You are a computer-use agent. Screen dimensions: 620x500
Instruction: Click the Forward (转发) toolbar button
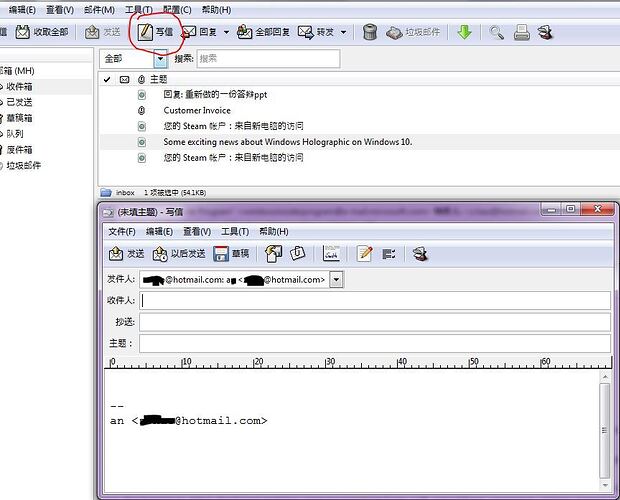coord(316,32)
